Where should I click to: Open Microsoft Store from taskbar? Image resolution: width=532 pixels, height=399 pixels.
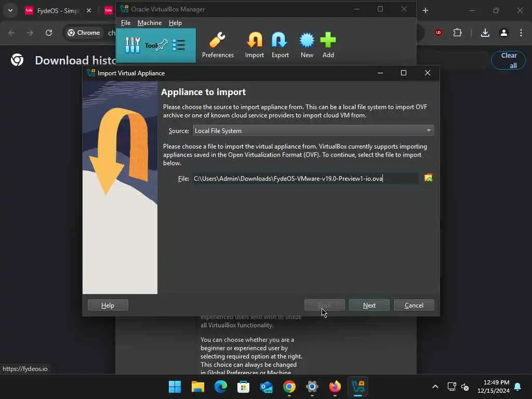[243, 387]
